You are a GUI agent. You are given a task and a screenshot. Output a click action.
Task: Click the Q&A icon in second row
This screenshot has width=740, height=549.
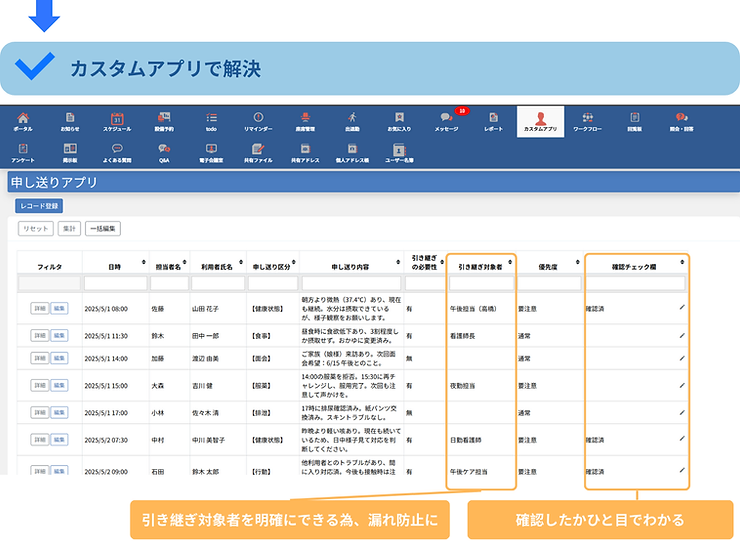[164, 152]
